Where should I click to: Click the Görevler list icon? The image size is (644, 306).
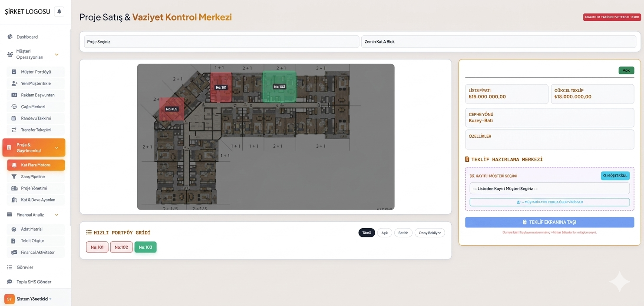(10, 267)
